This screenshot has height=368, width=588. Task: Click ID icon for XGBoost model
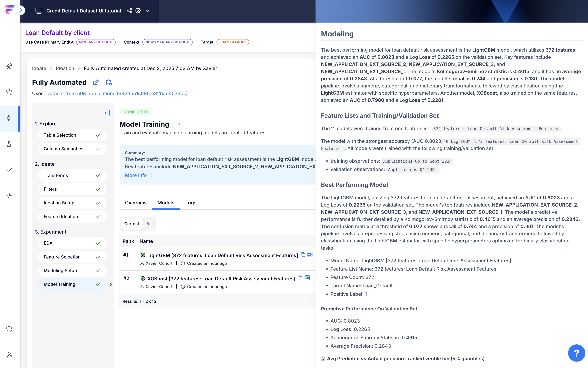[307, 278]
